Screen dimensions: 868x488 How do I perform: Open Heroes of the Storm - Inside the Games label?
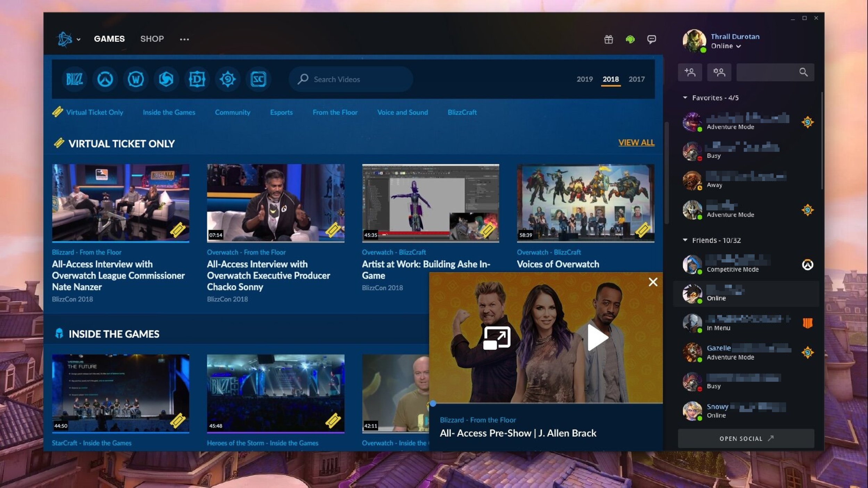[x=262, y=443]
